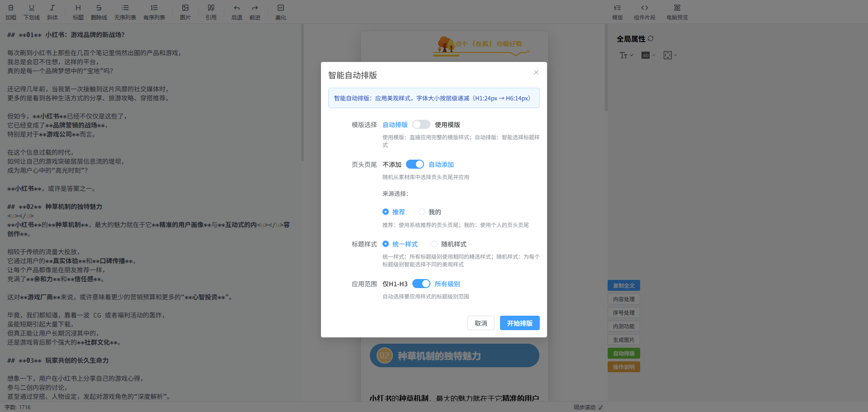Beautify content with the 美化 icon
868x412 pixels.
click(281, 12)
